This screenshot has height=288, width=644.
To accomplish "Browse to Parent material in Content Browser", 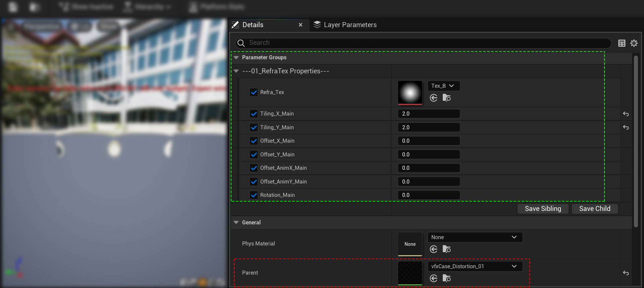I will pos(446,278).
